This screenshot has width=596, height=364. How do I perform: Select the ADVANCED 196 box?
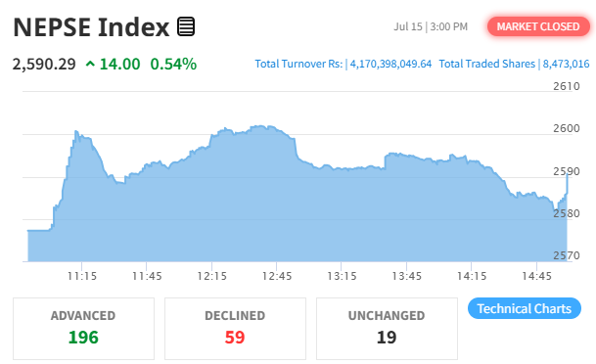pyautogui.click(x=83, y=329)
